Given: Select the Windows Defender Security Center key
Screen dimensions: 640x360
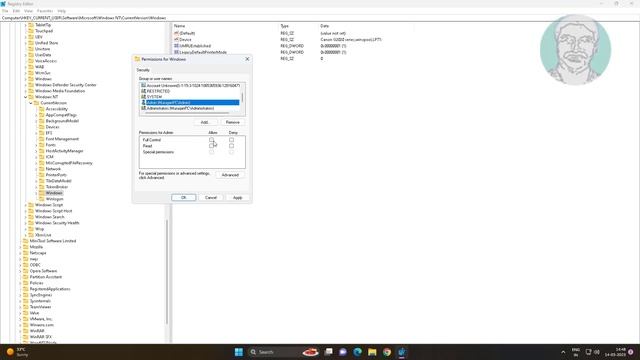Looking at the screenshot, I should click(66, 85).
